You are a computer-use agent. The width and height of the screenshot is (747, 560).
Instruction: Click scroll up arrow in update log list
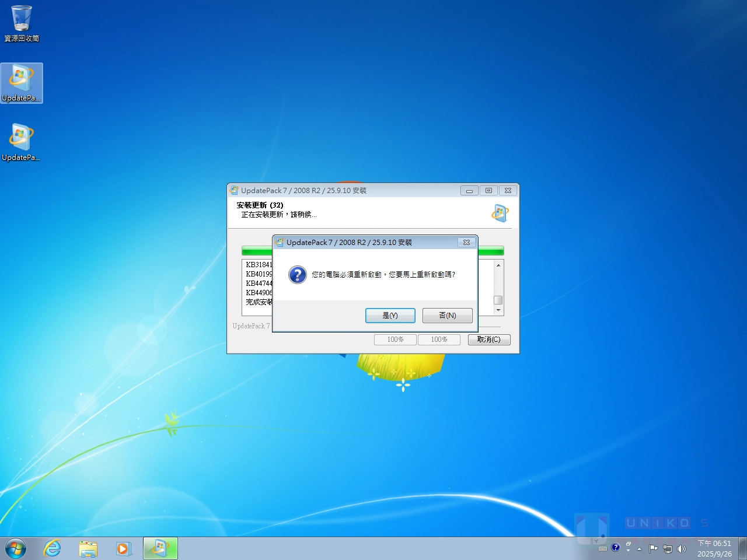click(x=498, y=265)
